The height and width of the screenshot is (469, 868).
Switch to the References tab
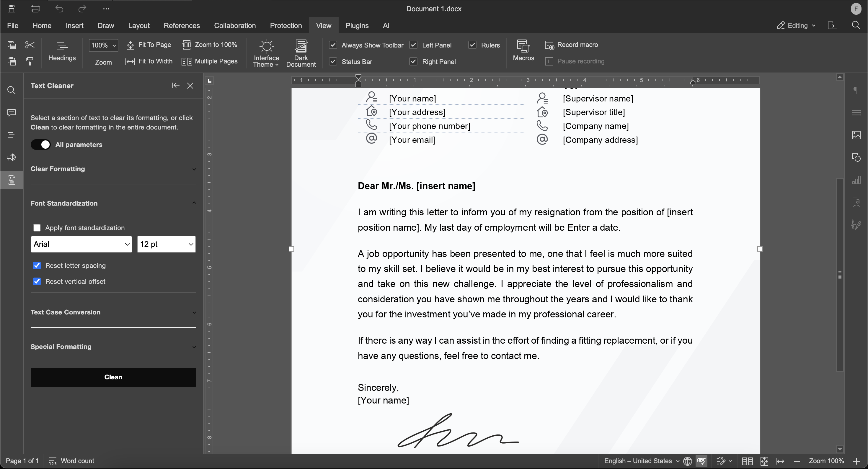click(x=182, y=25)
